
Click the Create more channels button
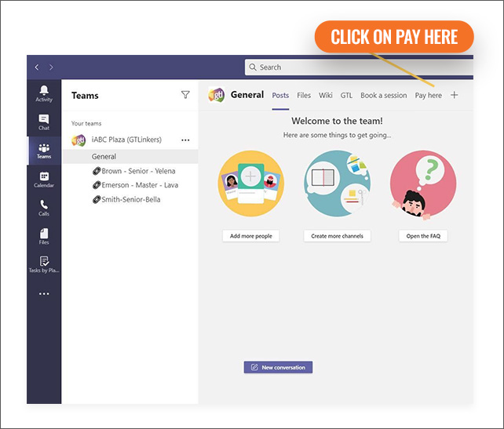point(336,236)
